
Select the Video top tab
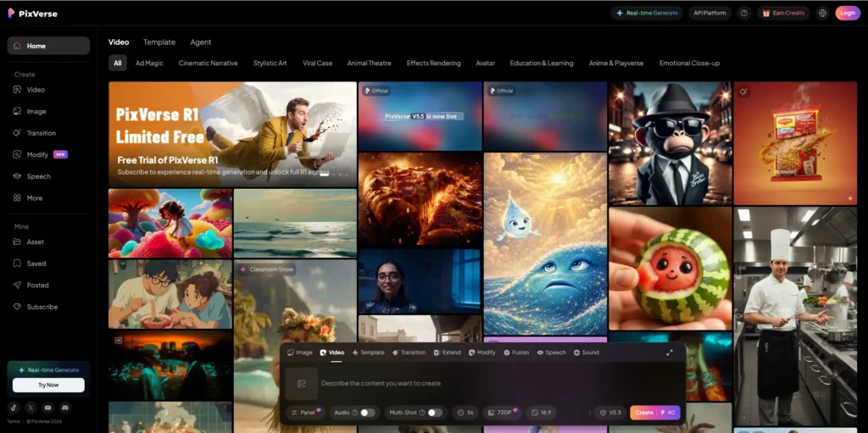(119, 42)
